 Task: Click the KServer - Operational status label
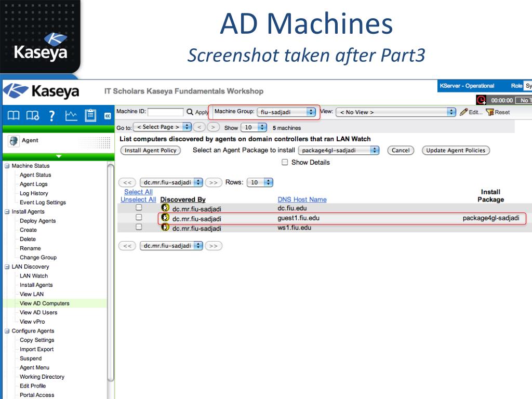467,86
